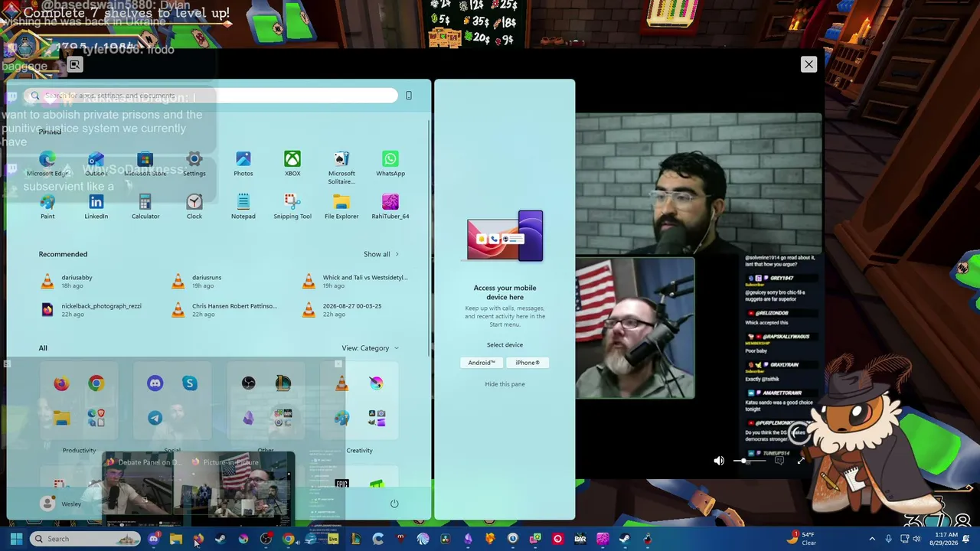Launch the Snipping Tool
Screen dimensions: 980x551
tap(292, 207)
